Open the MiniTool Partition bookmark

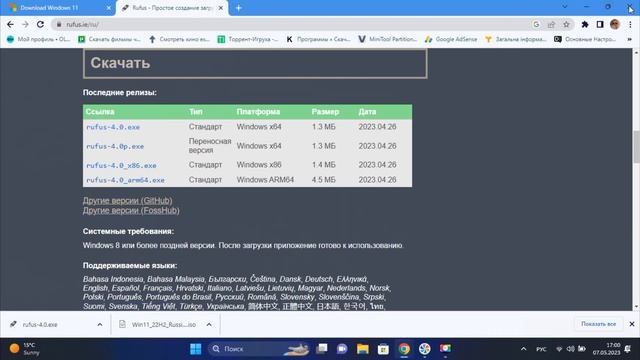[388, 39]
